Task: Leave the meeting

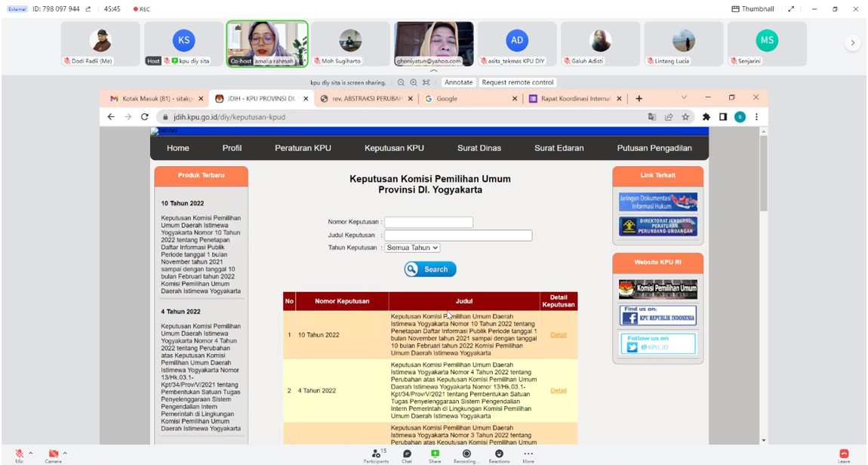Action: pos(844,454)
